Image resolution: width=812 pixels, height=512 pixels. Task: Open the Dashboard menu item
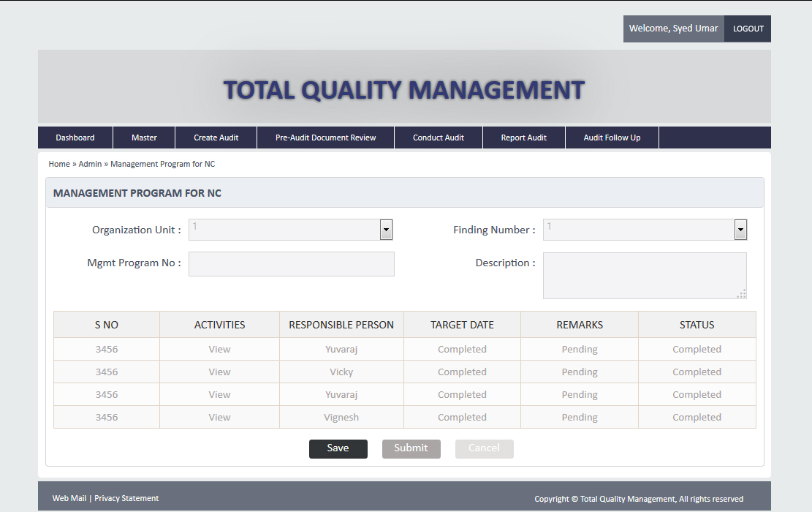coord(75,138)
